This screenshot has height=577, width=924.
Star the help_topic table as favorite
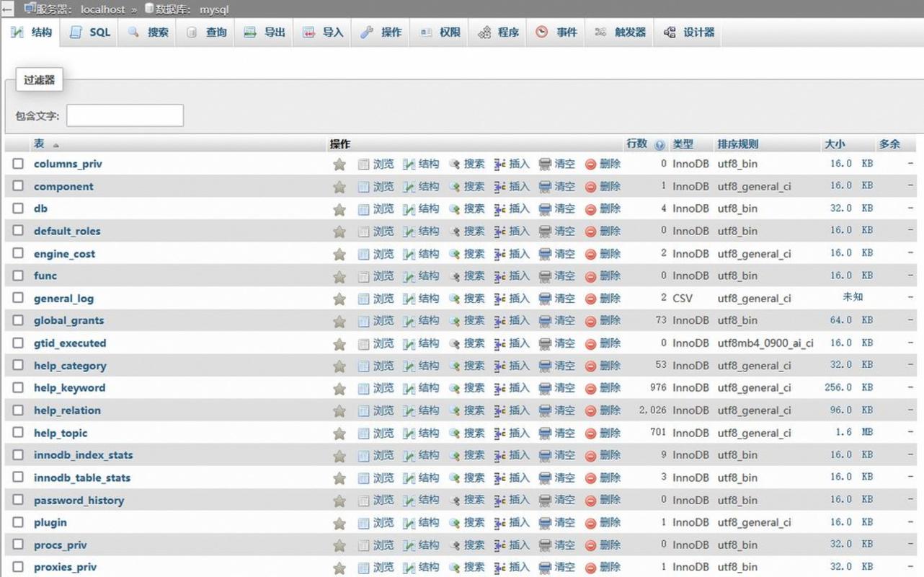(339, 433)
